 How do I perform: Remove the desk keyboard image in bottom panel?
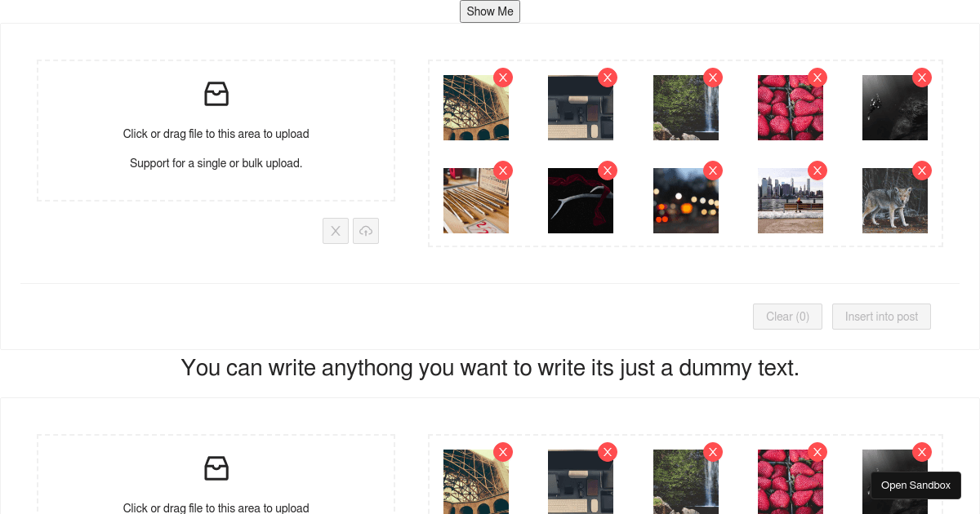pos(608,452)
